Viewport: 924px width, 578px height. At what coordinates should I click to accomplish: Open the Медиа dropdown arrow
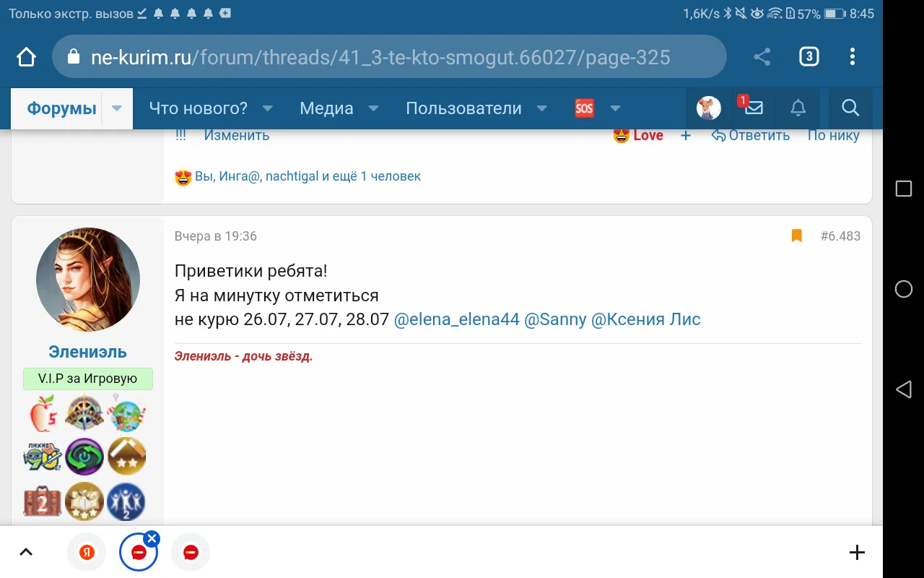pyautogui.click(x=373, y=108)
